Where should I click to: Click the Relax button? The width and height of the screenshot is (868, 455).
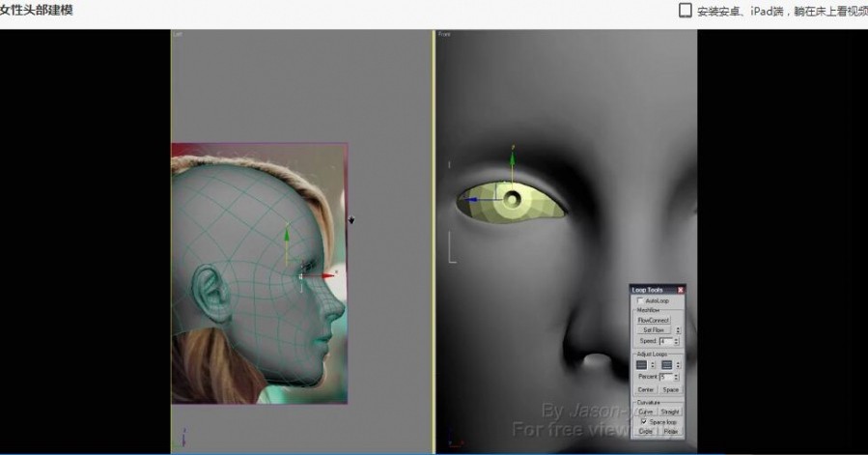670,431
